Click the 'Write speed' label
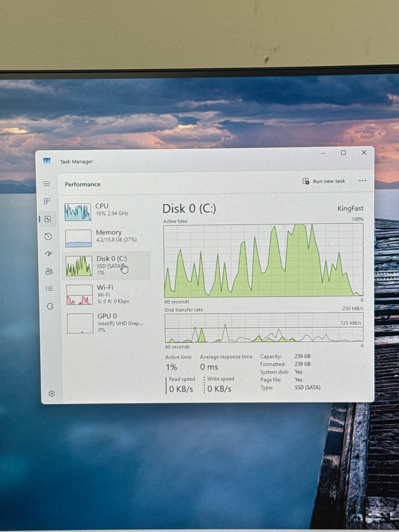 point(221,378)
